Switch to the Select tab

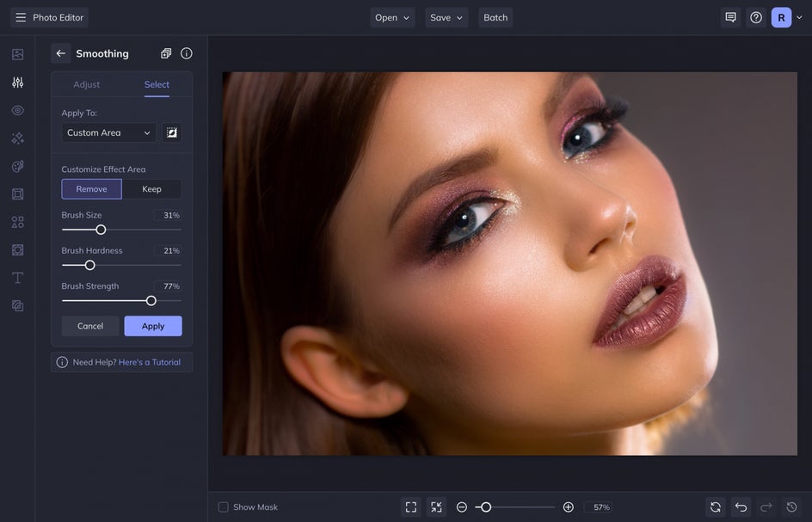[x=157, y=84]
